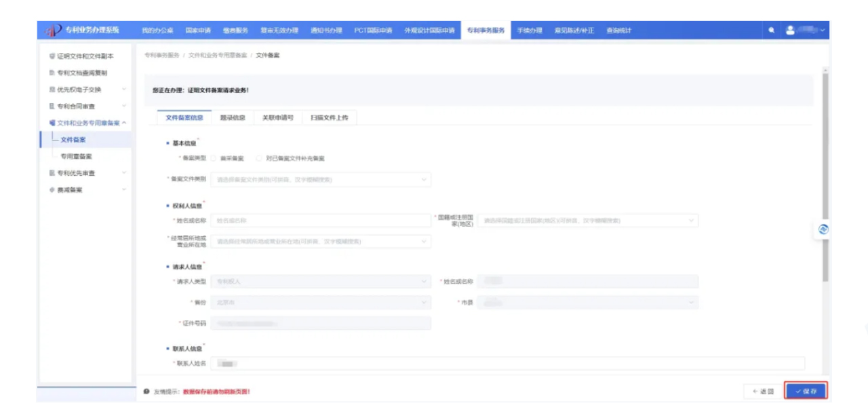Select the first 备案类型 radio option
The height and width of the screenshot is (412, 868).
click(214, 158)
